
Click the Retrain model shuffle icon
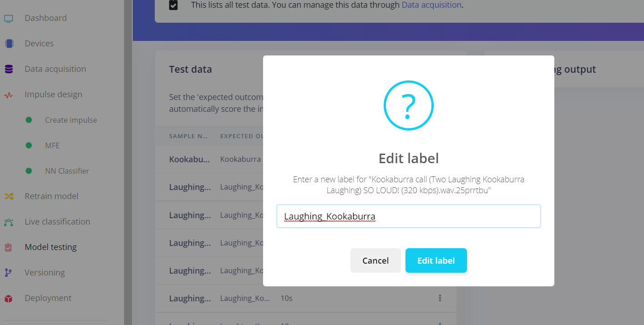pos(9,196)
